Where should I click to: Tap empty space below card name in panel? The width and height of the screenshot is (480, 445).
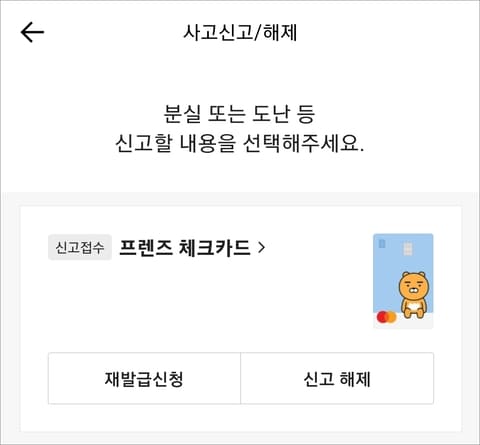200,300
